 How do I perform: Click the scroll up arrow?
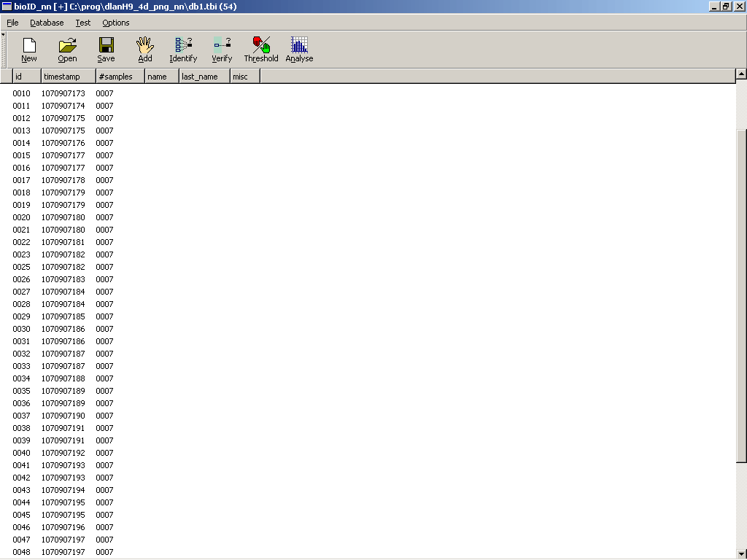(x=741, y=74)
